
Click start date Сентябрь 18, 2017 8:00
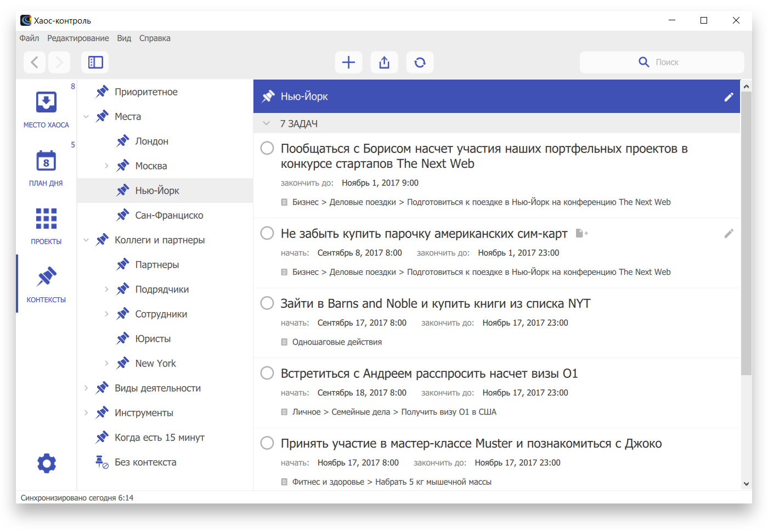(x=362, y=393)
